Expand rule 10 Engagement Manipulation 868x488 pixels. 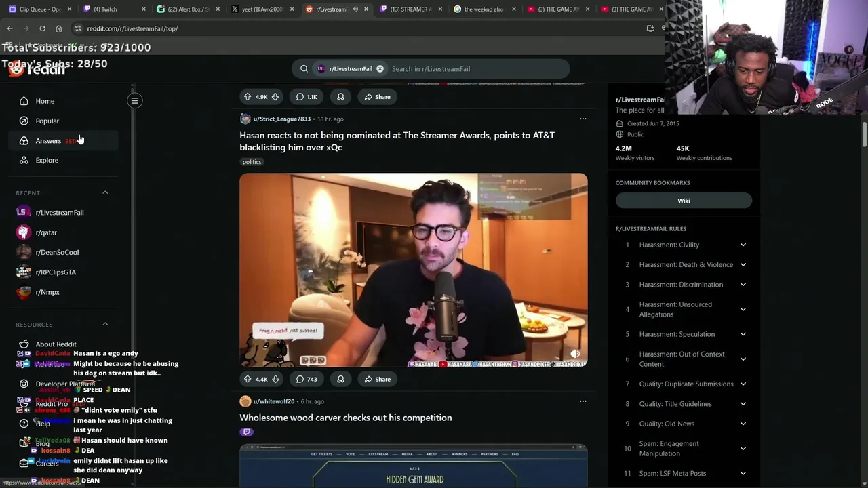[743, 448]
